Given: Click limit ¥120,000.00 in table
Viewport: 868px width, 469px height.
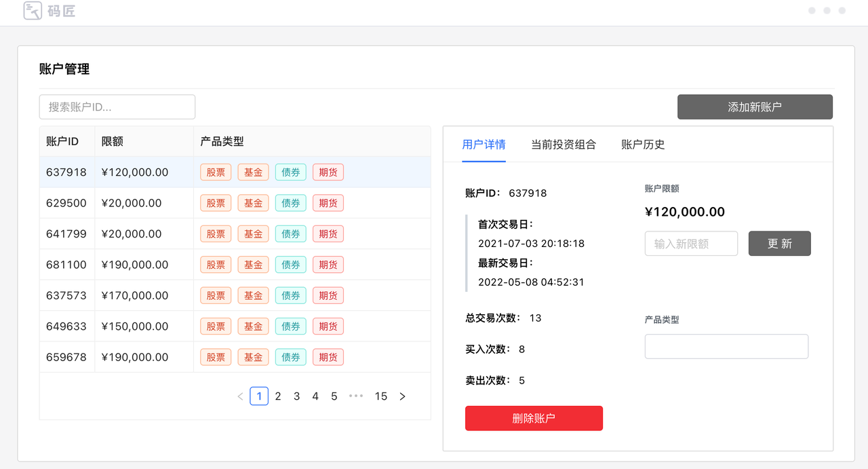Looking at the screenshot, I should tap(135, 172).
